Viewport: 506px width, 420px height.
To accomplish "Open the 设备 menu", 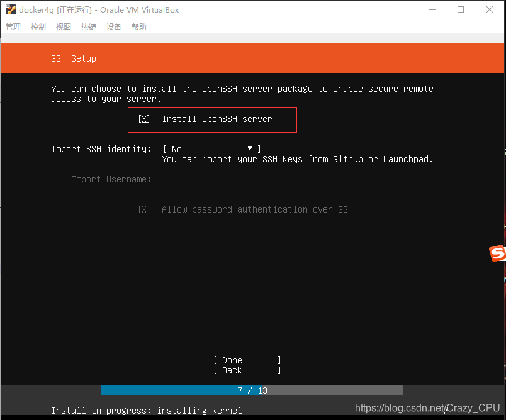I will tap(113, 27).
